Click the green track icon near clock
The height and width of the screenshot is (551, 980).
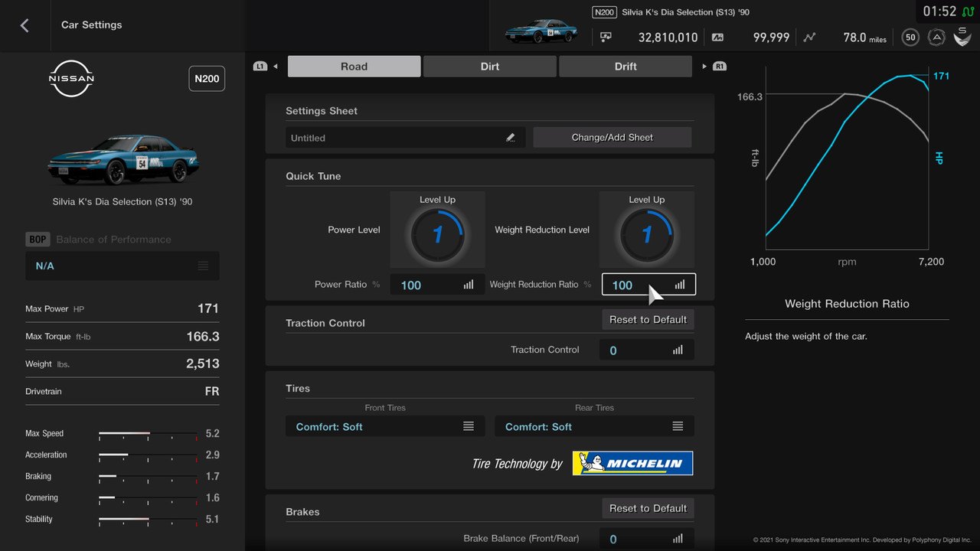[970, 11]
